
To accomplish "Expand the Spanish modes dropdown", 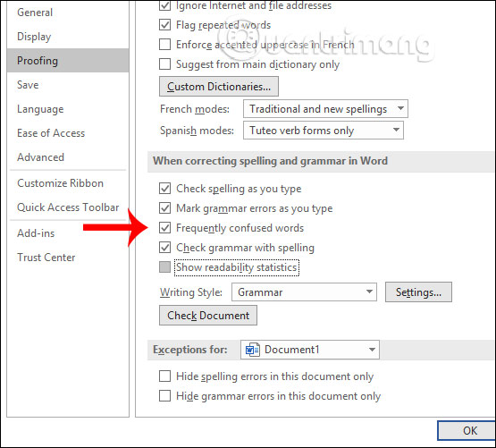I will click(x=324, y=131).
